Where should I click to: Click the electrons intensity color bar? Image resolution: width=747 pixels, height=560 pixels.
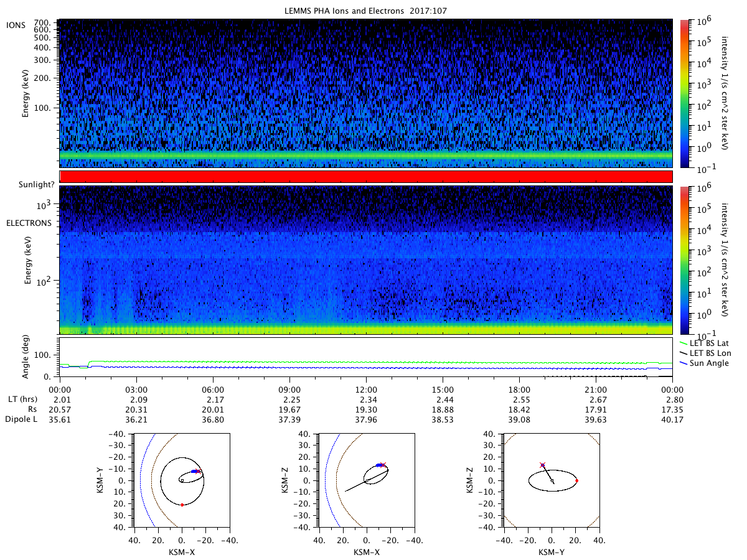tap(684, 260)
